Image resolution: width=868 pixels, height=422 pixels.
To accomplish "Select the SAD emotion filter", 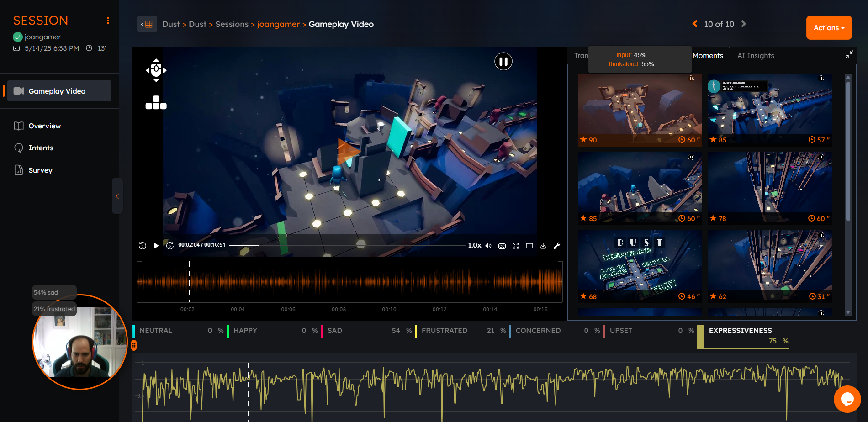I will click(x=367, y=331).
